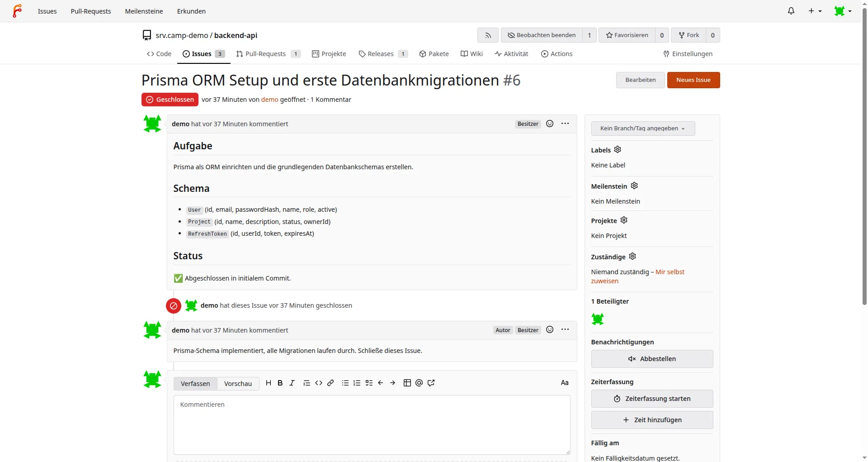Insert @ mention in editor

[419, 383]
